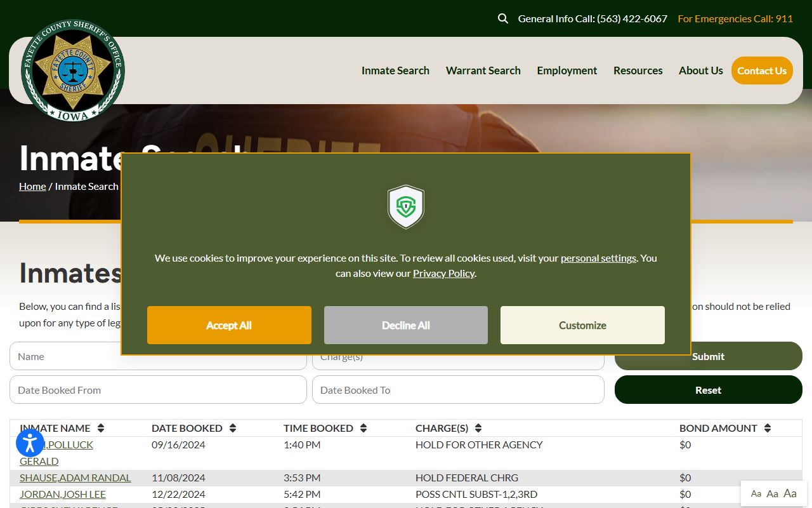The height and width of the screenshot is (508, 812).
Task: Open the Customize cookie settings
Action: point(582,325)
